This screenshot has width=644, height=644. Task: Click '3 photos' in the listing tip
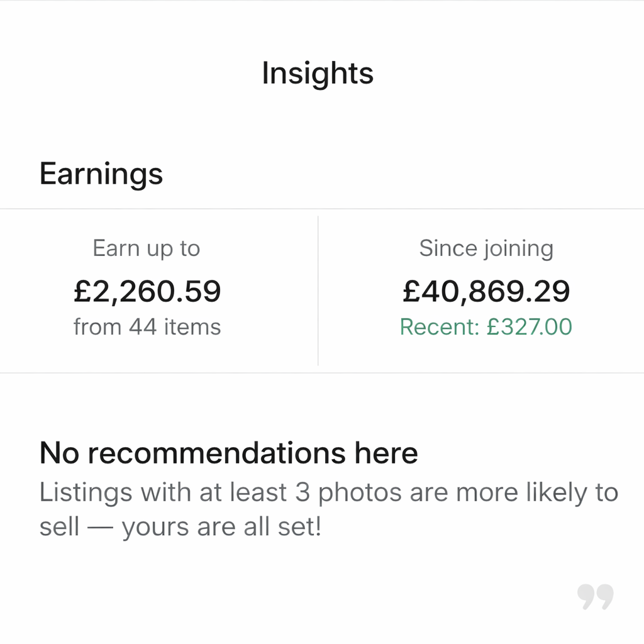coord(338,492)
